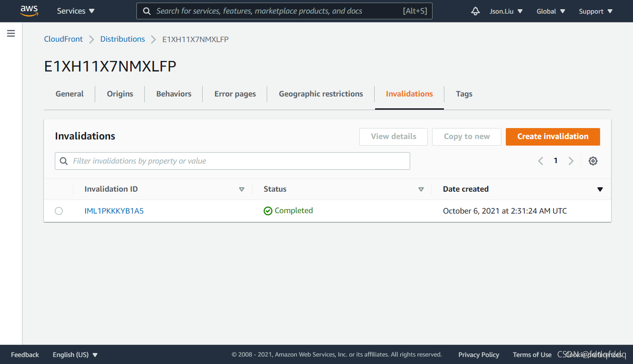Sort by Date created column arrow
This screenshot has height=364, width=633.
[x=600, y=189]
